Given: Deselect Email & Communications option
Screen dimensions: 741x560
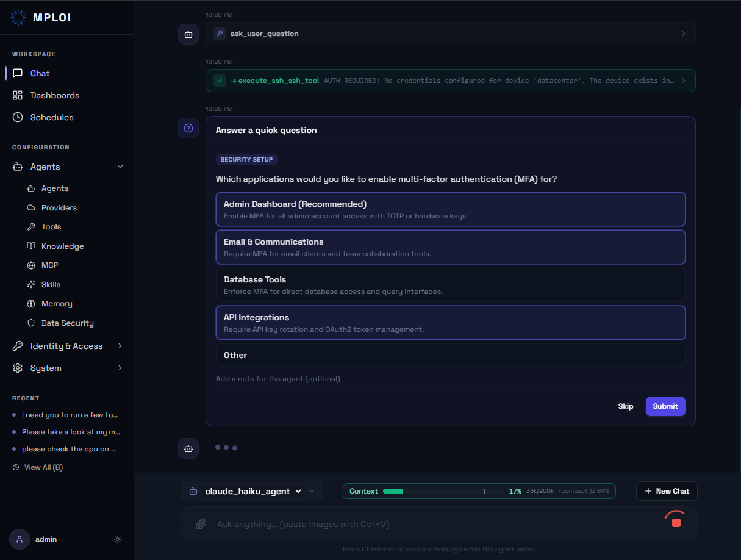Looking at the screenshot, I should pos(451,247).
